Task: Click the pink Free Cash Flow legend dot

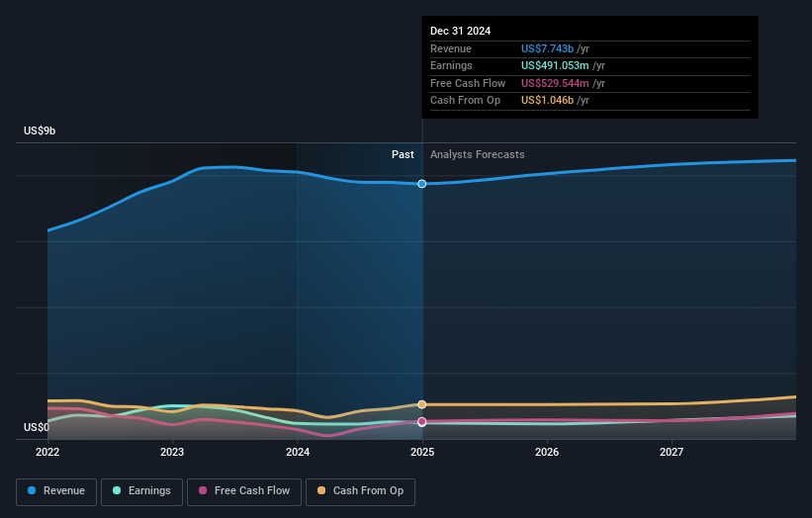Action: click(203, 490)
